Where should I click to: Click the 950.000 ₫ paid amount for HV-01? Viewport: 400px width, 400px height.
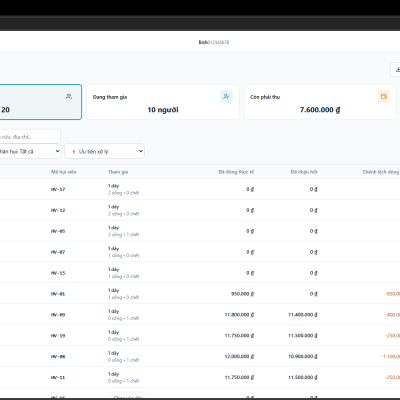coord(242,294)
